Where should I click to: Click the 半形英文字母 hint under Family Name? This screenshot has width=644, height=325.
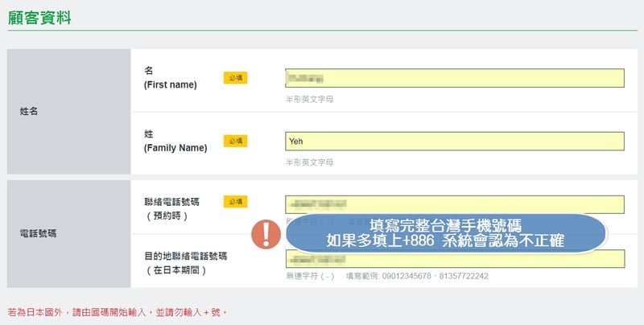tap(310, 162)
